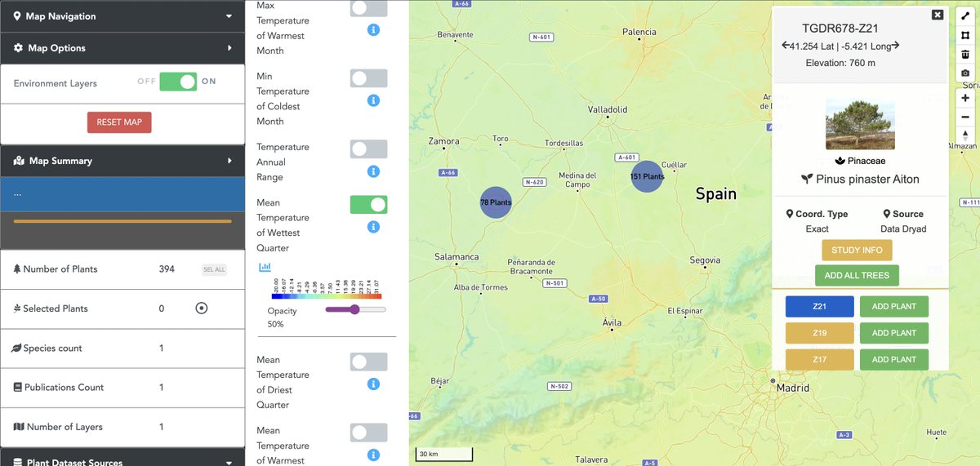Click the Number of Plants value 394
The height and width of the screenshot is (466, 980).
click(x=167, y=269)
